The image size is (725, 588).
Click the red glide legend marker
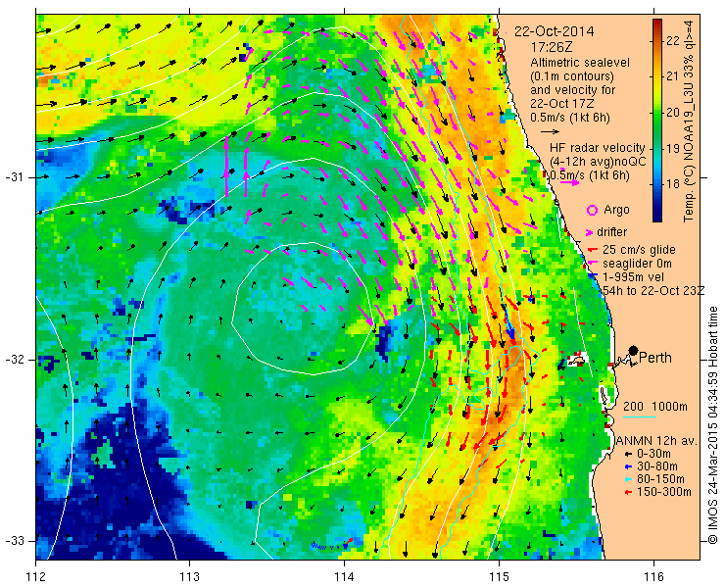tap(593, 250)
